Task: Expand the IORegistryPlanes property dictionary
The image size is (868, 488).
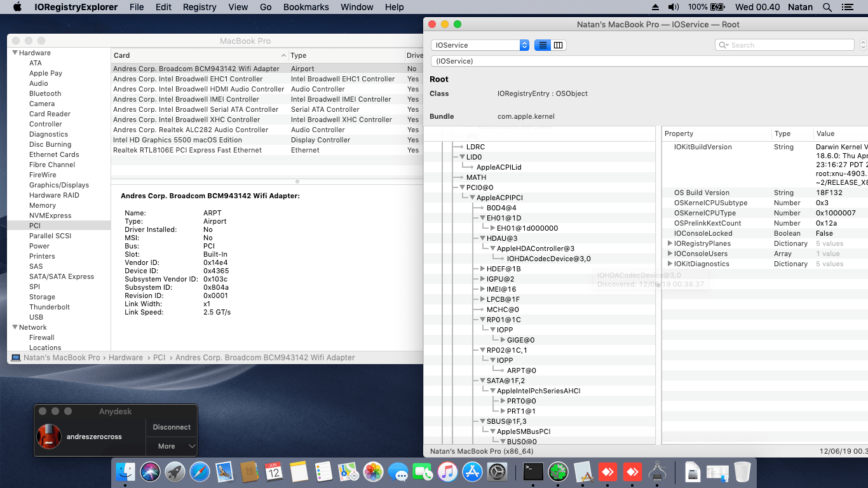Action: 670,243
